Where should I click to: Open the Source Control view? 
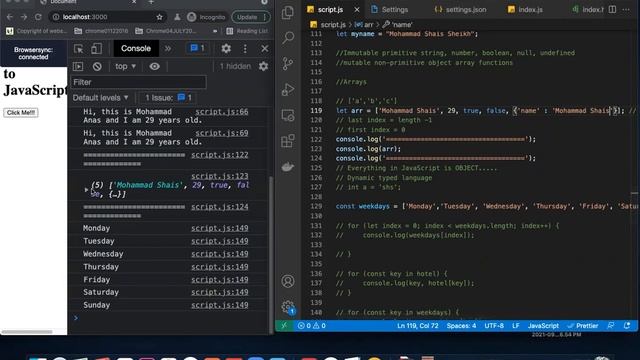[x=288, y=63]
